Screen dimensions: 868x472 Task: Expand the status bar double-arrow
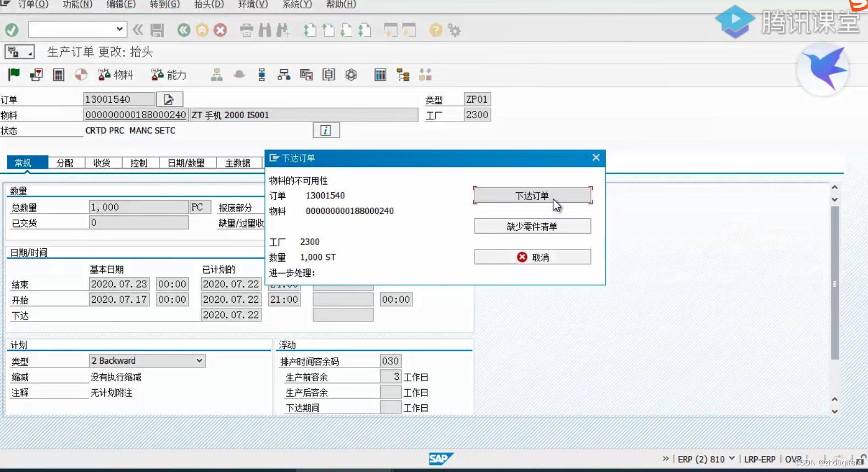point(666,458)
